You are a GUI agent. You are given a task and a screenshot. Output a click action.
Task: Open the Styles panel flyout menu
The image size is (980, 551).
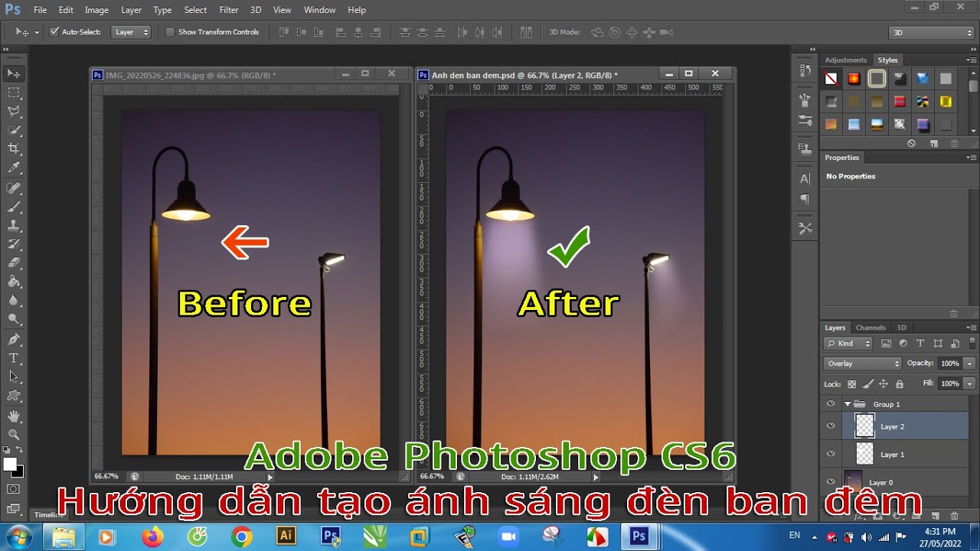(x=971, y=60)
